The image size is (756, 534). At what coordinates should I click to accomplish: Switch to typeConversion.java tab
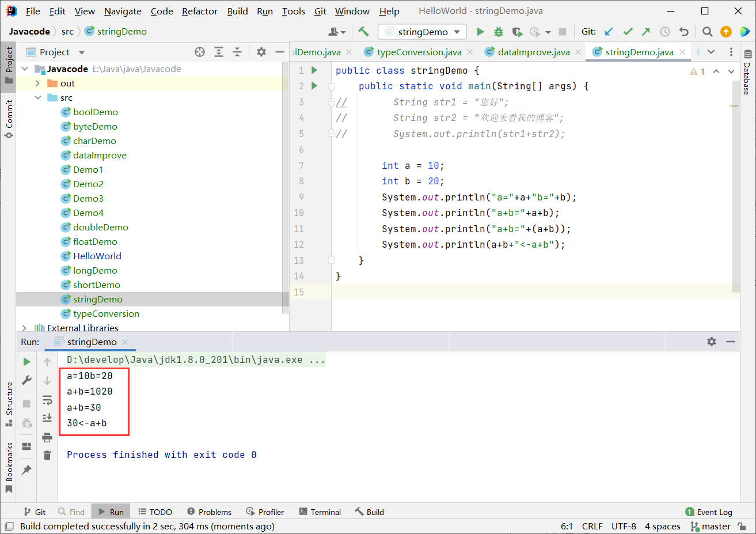[x=419, y=52]
